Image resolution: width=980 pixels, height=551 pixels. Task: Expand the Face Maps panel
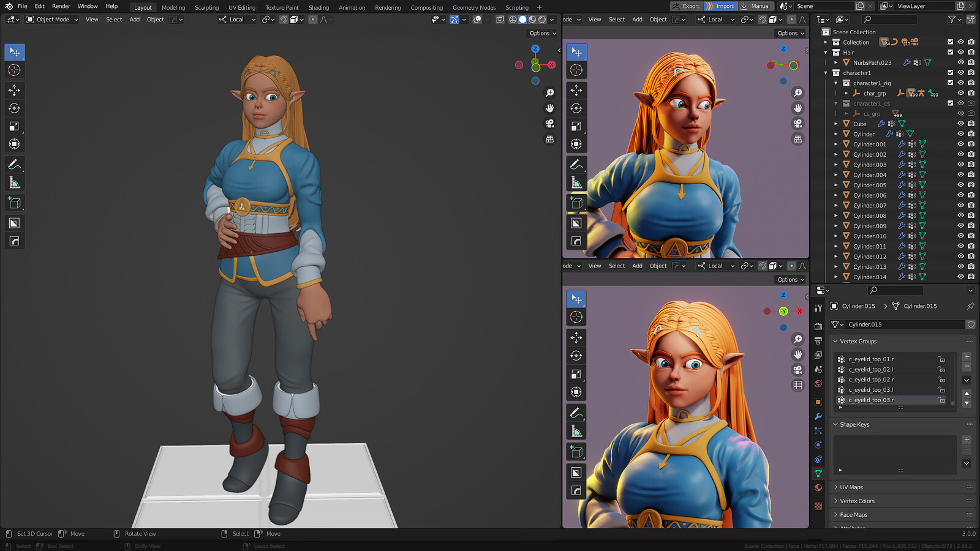pyautogui.click(x=835, y=515)
